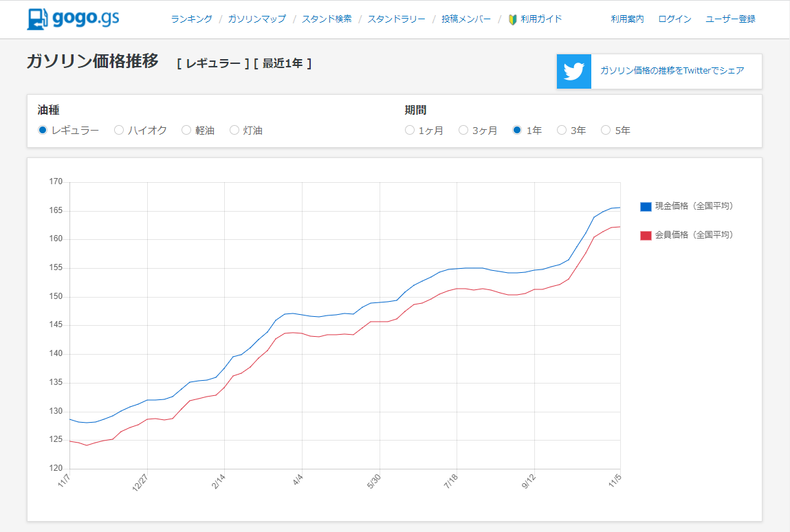Share ガソリン価格の推移 on Twitter

click(x=672, y=71)
